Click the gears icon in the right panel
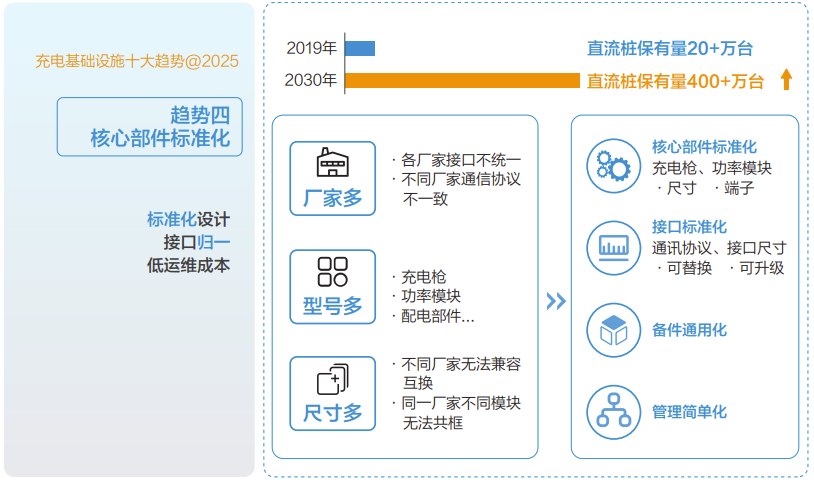 612,165
